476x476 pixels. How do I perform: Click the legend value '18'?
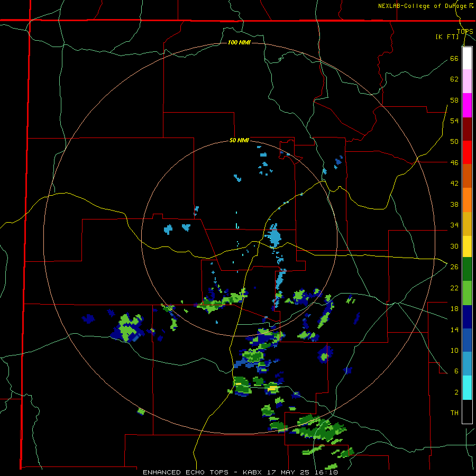click(x=454, y=309)
